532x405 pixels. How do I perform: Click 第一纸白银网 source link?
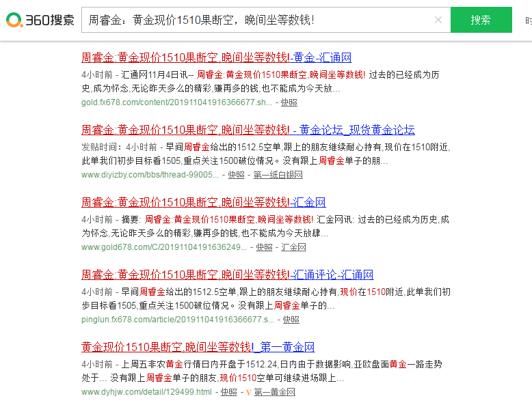278,175
